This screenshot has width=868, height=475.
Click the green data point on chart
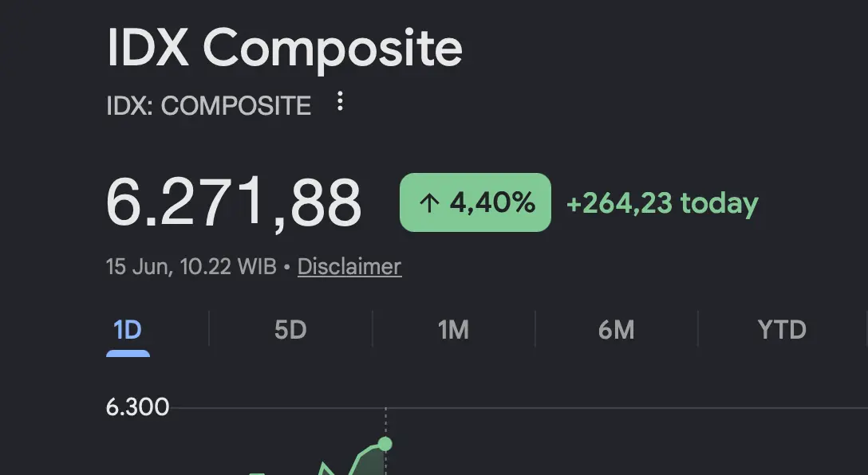point(385,444)
